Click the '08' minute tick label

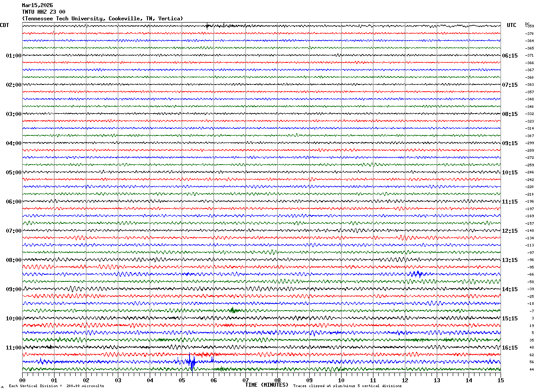click(x=277, y=380)
